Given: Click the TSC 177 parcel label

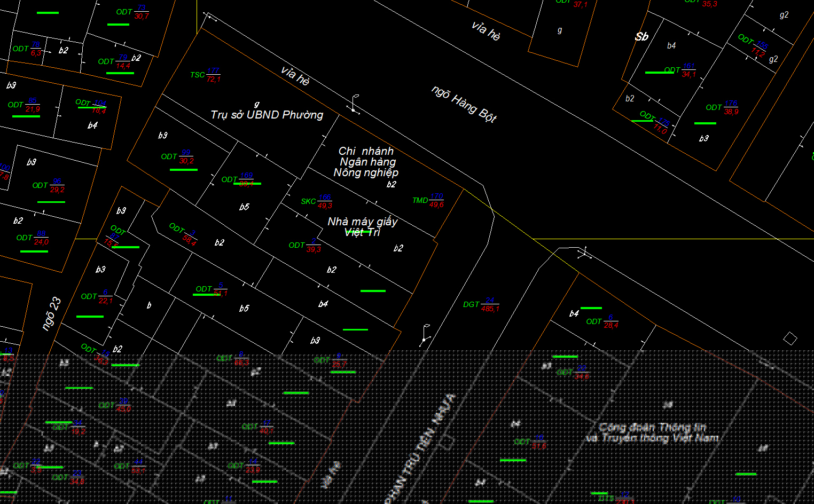Looking at the screenshot, I should coord(205,75).
